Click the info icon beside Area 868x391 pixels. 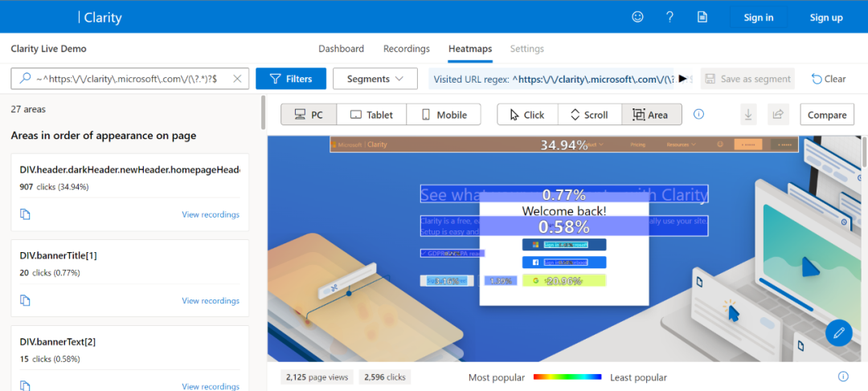(698, 114)
